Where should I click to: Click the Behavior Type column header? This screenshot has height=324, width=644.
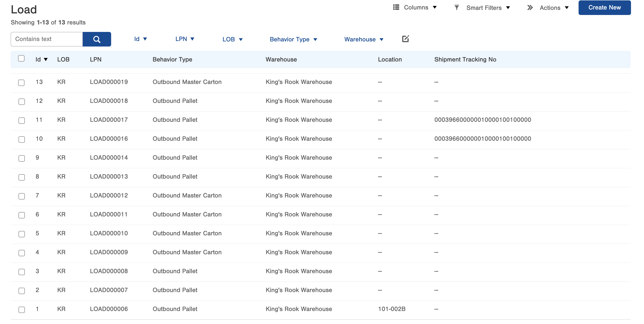(172, 60)
